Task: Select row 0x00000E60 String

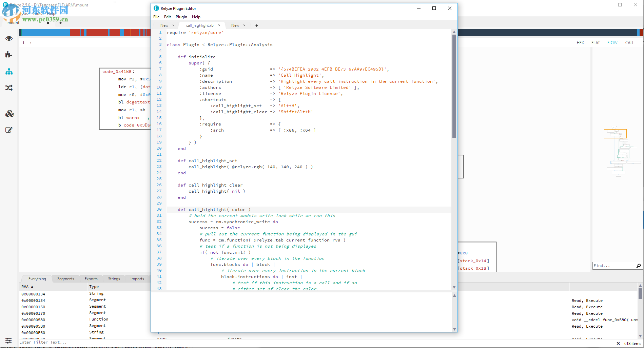Action: click(85, 332)
